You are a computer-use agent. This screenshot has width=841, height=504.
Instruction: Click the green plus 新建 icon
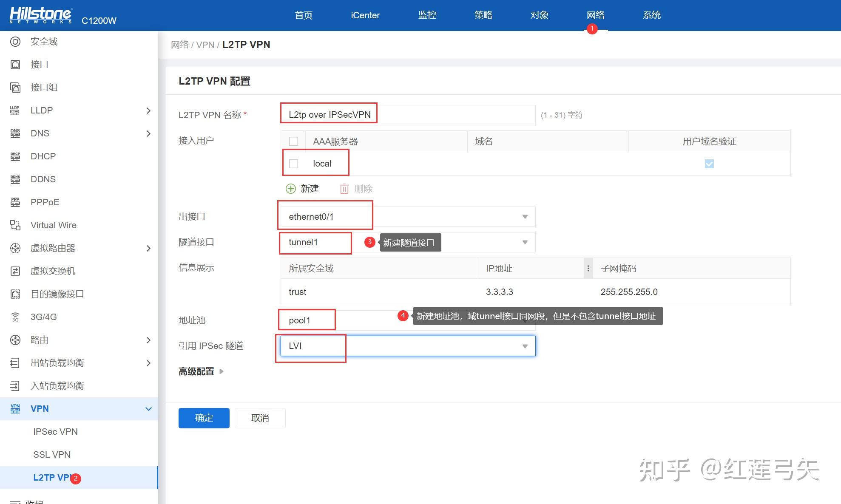pos(291,189)
